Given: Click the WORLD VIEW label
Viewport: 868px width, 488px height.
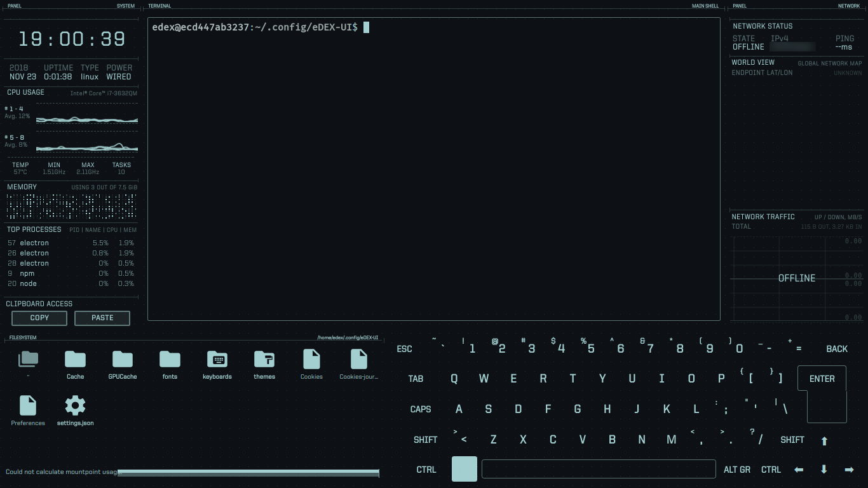Looking at the screenshot, I should coord(753,62).
